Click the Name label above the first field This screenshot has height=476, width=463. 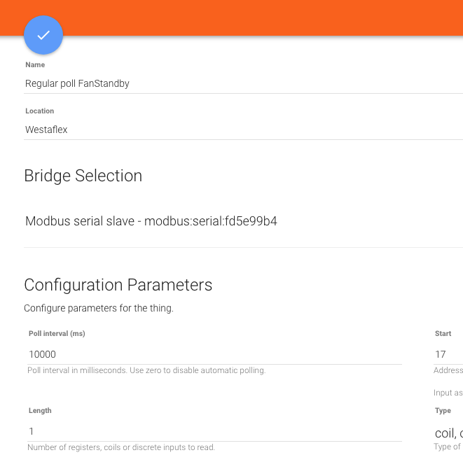coord(35,65)
